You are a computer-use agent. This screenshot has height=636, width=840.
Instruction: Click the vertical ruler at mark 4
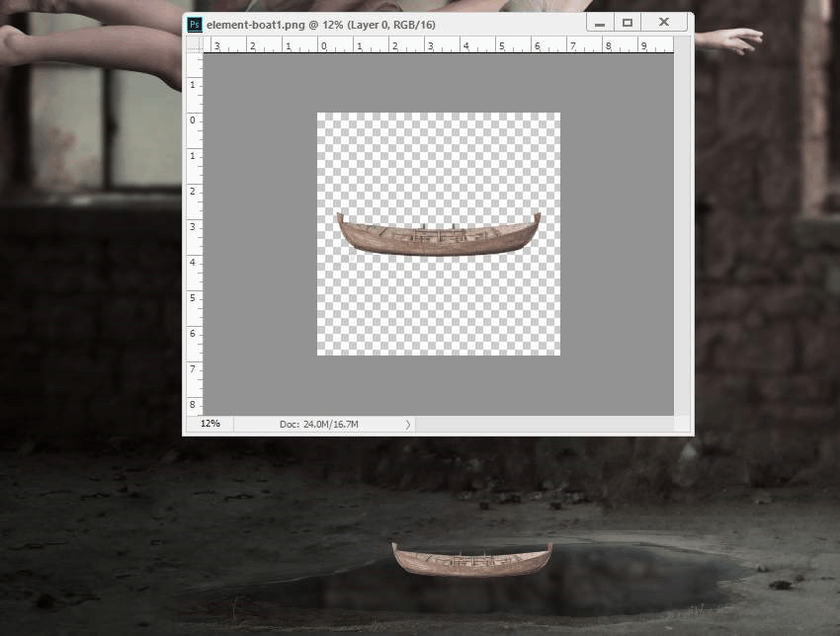coord(193,263)
